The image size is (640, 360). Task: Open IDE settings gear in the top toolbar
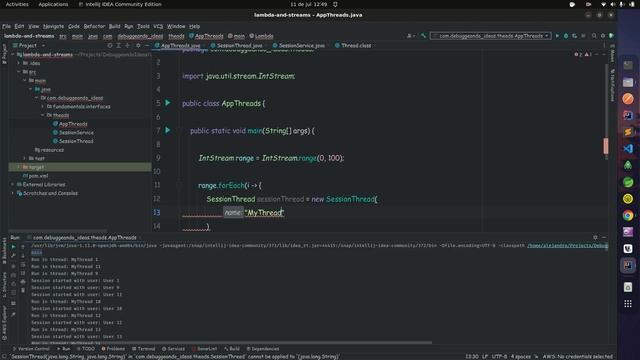(x=603, y=36)
